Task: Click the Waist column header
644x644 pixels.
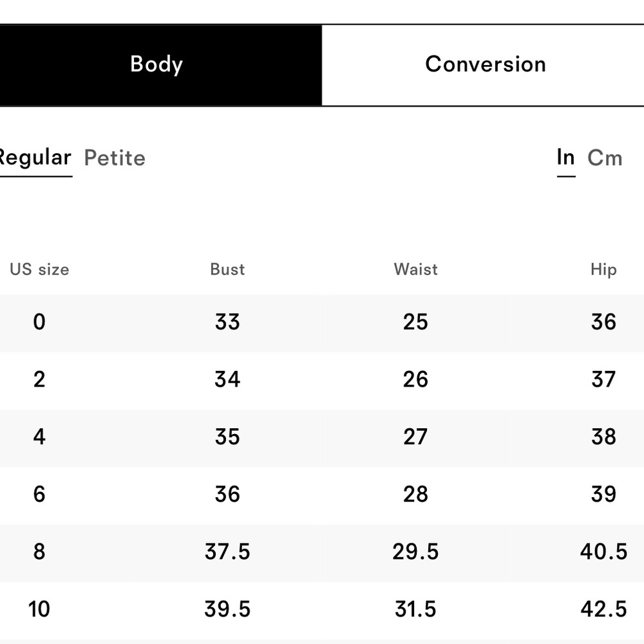Action: tap(415, 269)
